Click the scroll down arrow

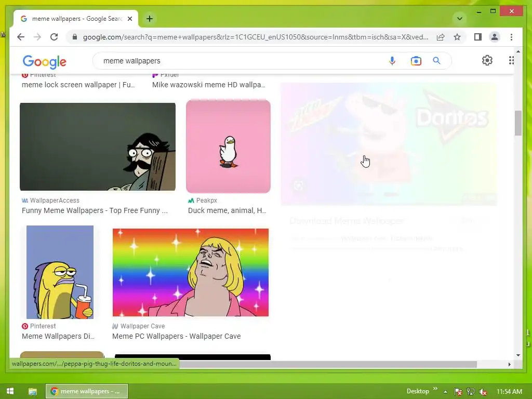tap(518, 355)
